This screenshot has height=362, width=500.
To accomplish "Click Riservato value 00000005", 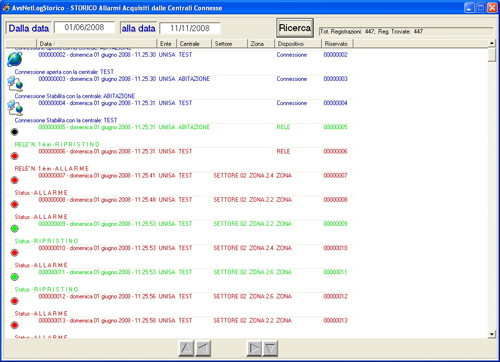I will (335, 127).
